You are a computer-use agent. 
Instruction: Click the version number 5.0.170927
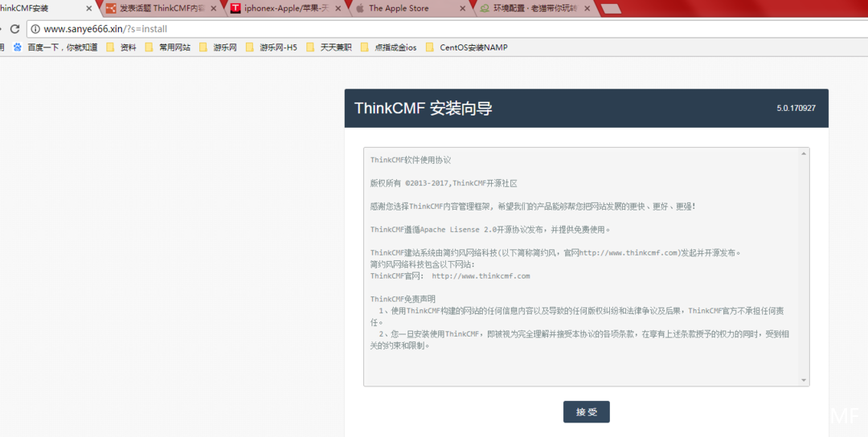796,108
